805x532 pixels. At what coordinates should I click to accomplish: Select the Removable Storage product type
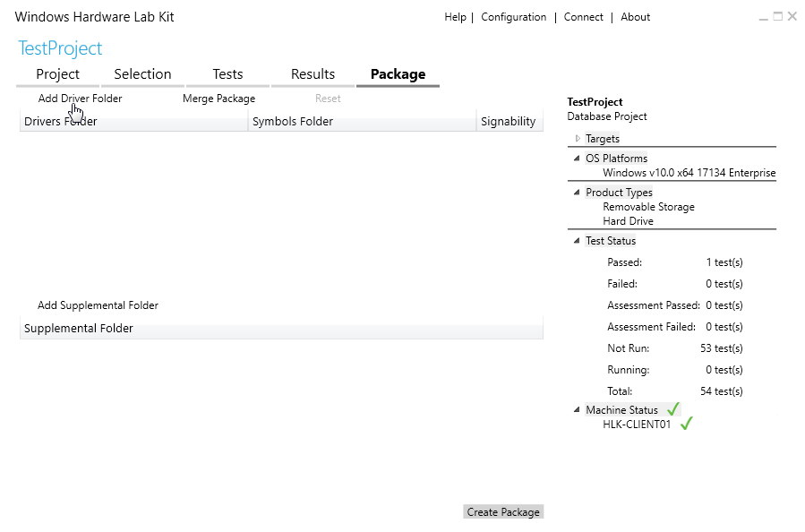pyautogui.click(x=648, y=207)
